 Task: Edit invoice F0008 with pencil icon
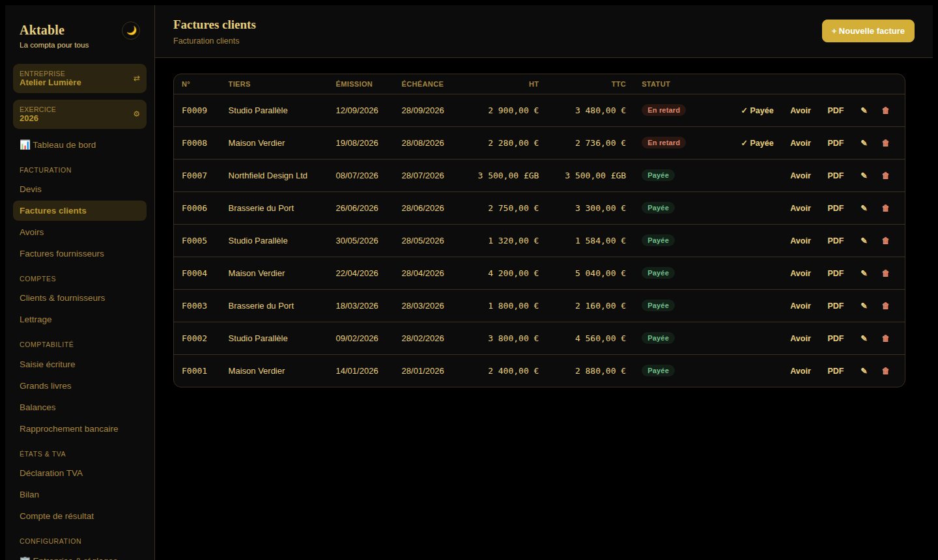[864, 143]
